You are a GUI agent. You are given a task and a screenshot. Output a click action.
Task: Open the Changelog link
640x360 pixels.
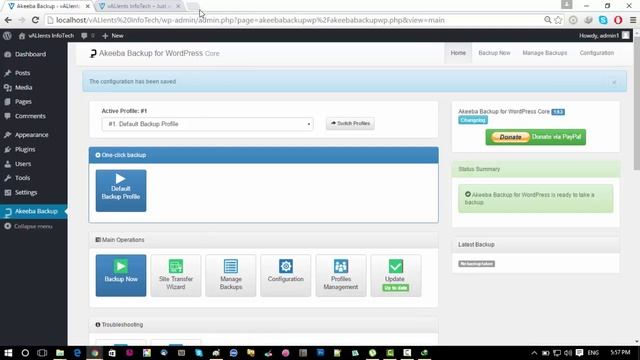[473, 120]
